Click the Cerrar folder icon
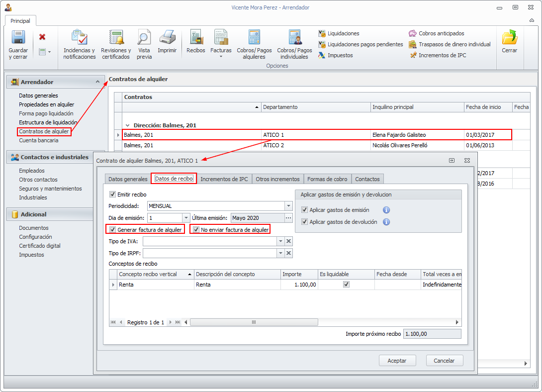 [509, 38]
